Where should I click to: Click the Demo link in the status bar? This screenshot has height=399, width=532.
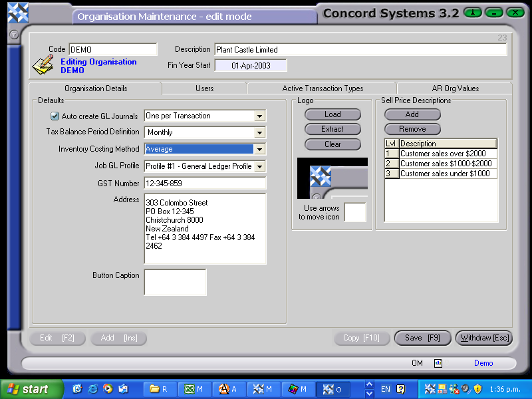pyautogui.click(x=483, y=363)
